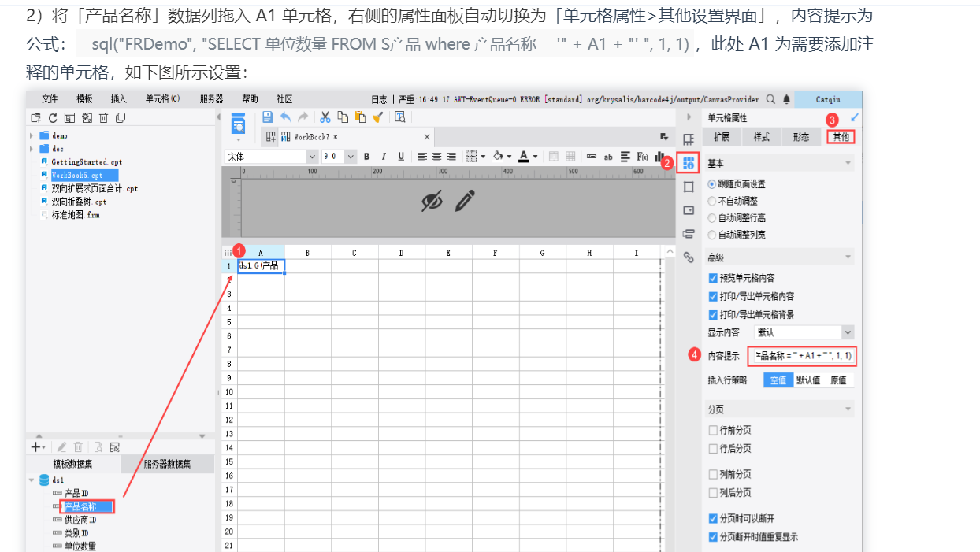Switch to the 服务器数据集 tab
980x552 pixels.
point(167,464)
